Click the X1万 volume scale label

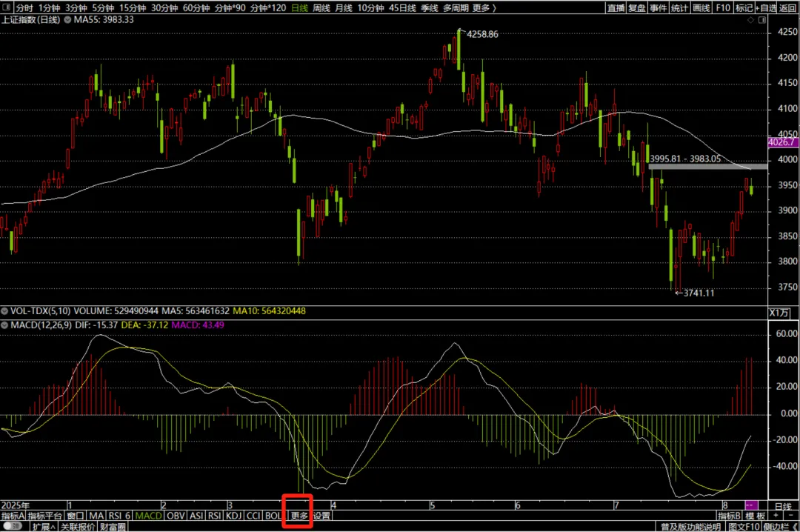[x=779, y=313]
